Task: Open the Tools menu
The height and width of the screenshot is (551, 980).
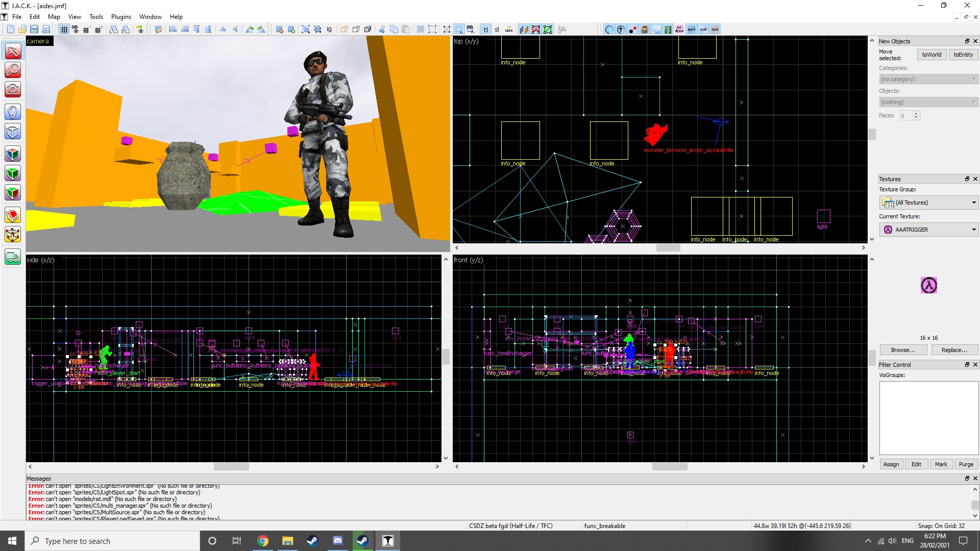Action: click(x=95, y=16)
